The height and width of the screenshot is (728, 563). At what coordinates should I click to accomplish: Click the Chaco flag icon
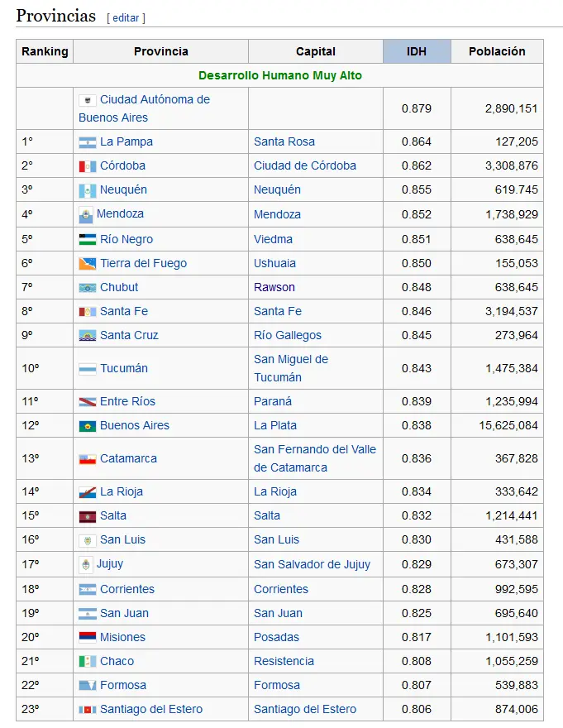(x=88, y=662)
